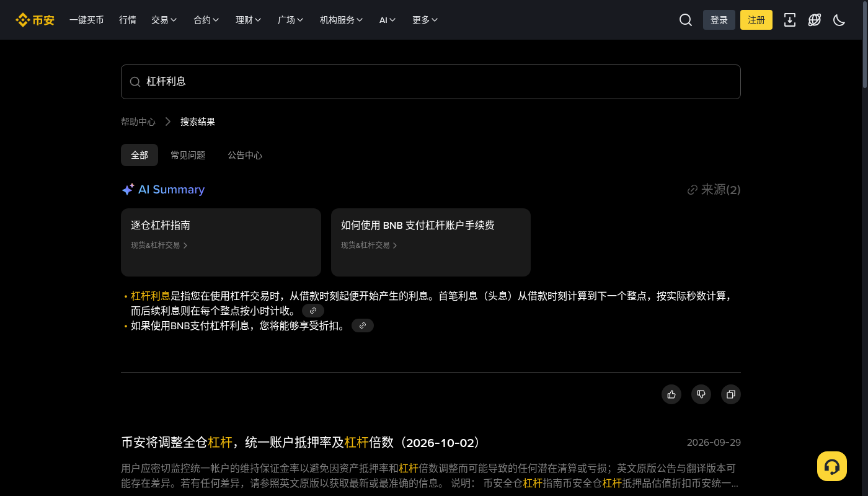Screen dimensions: 868x496
Task: Toggle dark mode moon icon
Action: 839,20
